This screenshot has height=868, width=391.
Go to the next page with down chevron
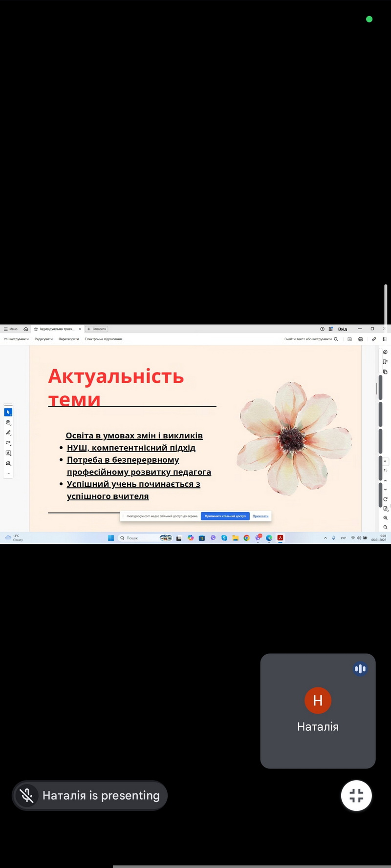click(385, 490)
